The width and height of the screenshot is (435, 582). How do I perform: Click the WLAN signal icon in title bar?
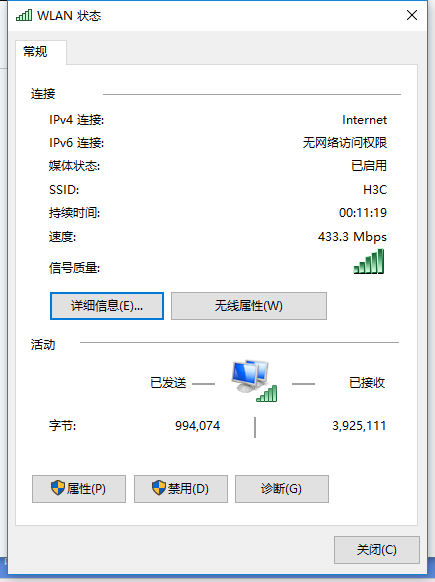24,15
